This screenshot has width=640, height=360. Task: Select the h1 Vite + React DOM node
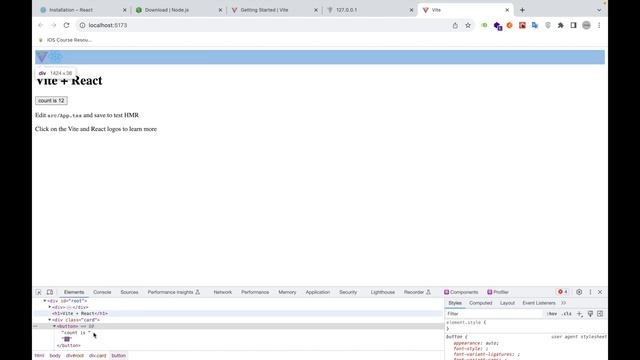click(80, 313)
